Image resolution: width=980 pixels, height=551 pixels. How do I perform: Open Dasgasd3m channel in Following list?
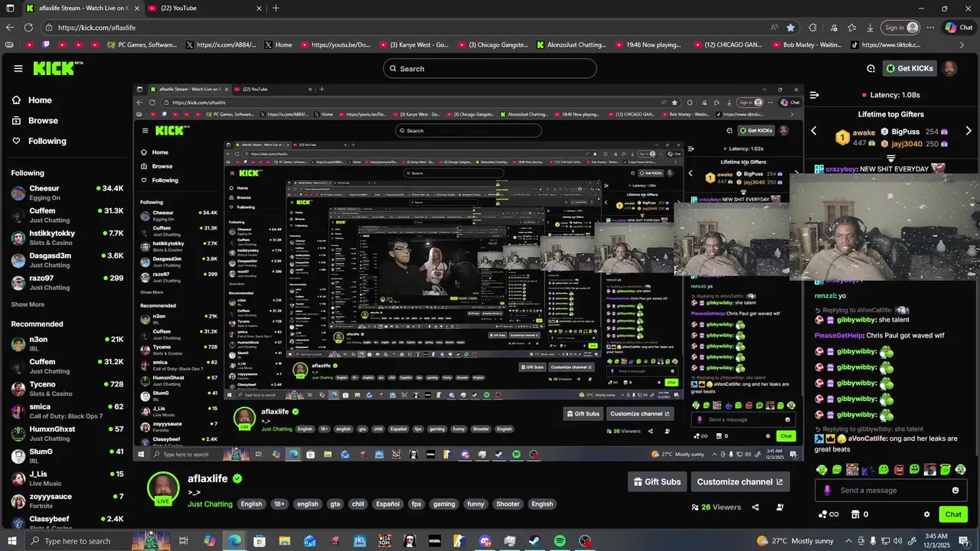pyautogui.click(x=67, y=260)
